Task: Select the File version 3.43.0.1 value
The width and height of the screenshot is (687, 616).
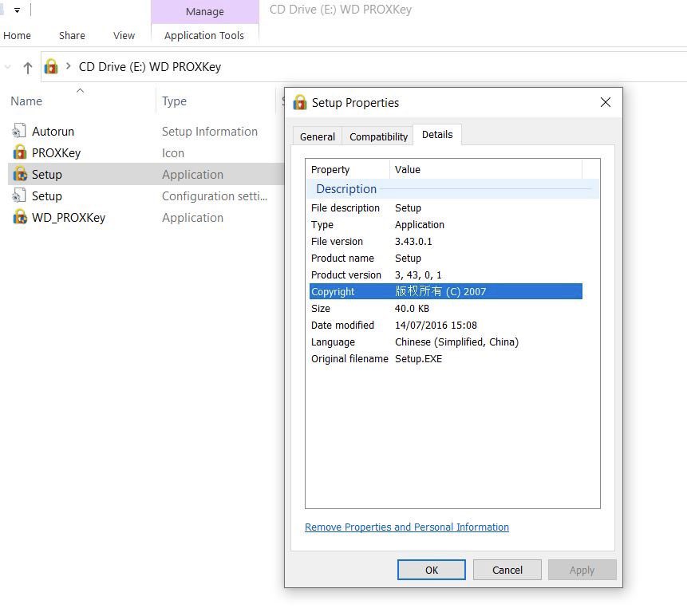Action: (413, 242)
